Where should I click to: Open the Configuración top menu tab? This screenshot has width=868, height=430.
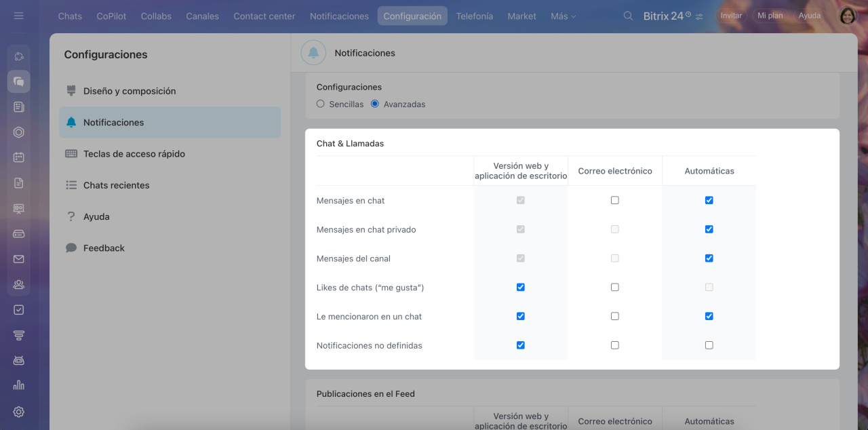click(x=412, y=16)
